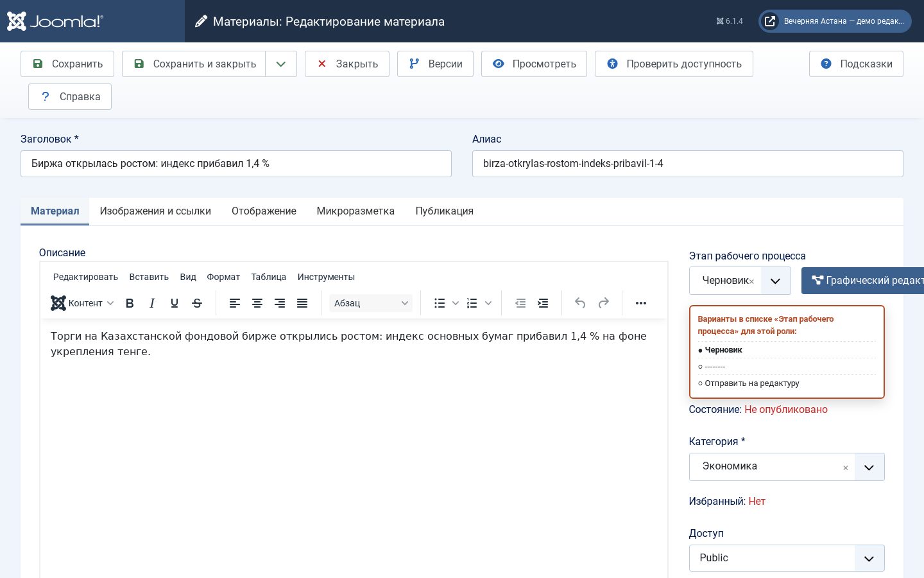Undo the last editor action
The width and height of the screenshot is (924, 578).
click(580, 303)
